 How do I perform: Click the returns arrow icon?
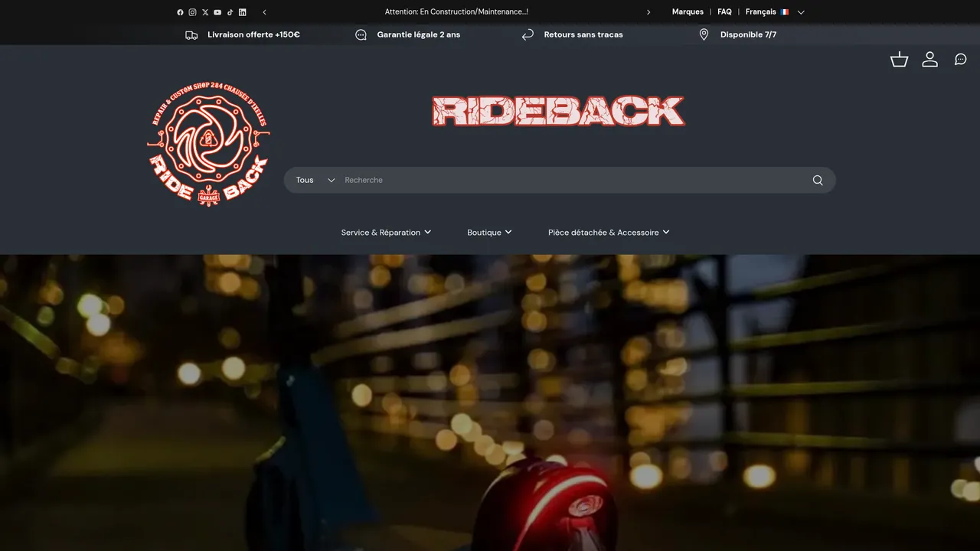point(528,35)
